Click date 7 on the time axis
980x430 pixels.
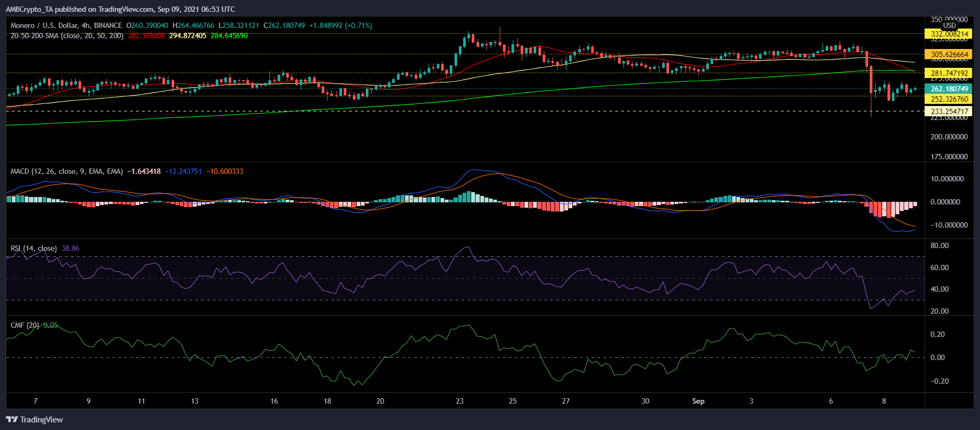pyautogui.click(x=35, y=401)
